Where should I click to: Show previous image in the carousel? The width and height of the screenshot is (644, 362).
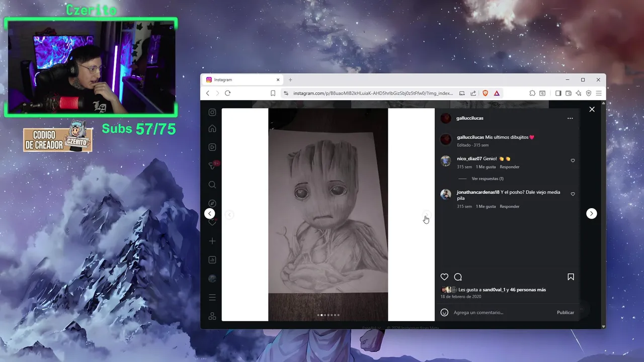(x=229, y=215)
